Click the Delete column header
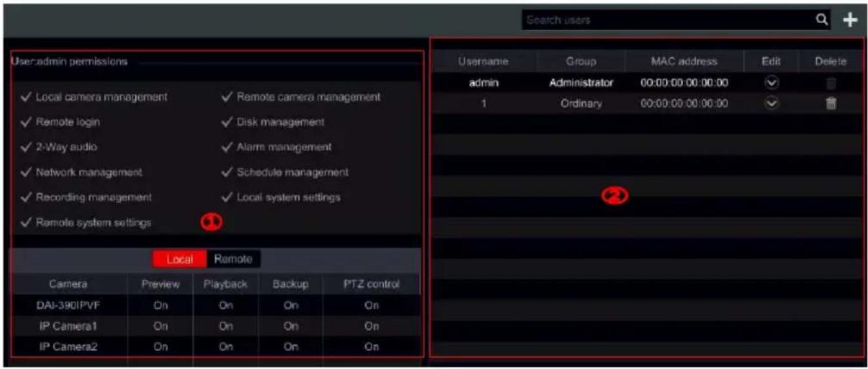 (x=831, y=61)
